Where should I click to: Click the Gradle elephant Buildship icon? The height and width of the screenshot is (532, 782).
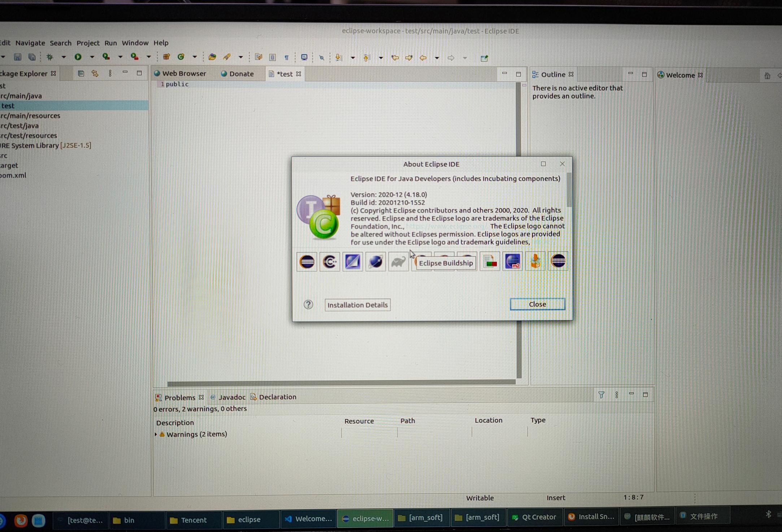pyautogui.click(x=398, y=262)
